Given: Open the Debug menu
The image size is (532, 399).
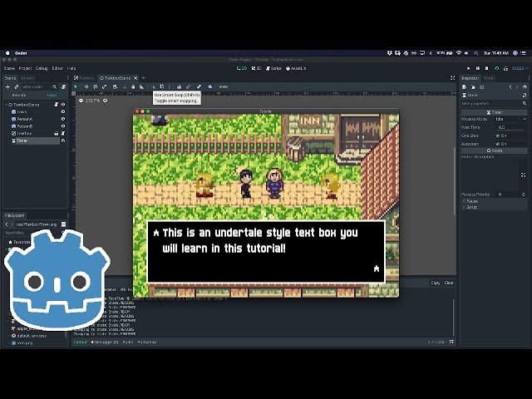Looking at the screenshot, I should click(42, 68).
